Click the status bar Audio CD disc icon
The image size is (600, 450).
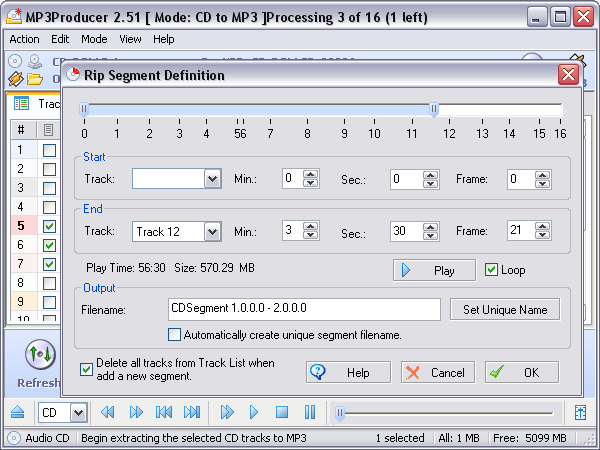[14, 438]
